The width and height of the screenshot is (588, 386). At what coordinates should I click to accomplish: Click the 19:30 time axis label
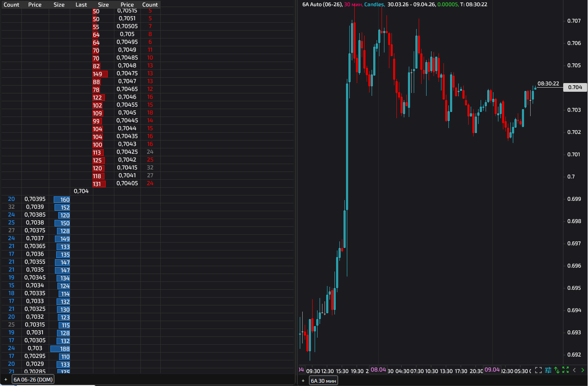[357, 371]
